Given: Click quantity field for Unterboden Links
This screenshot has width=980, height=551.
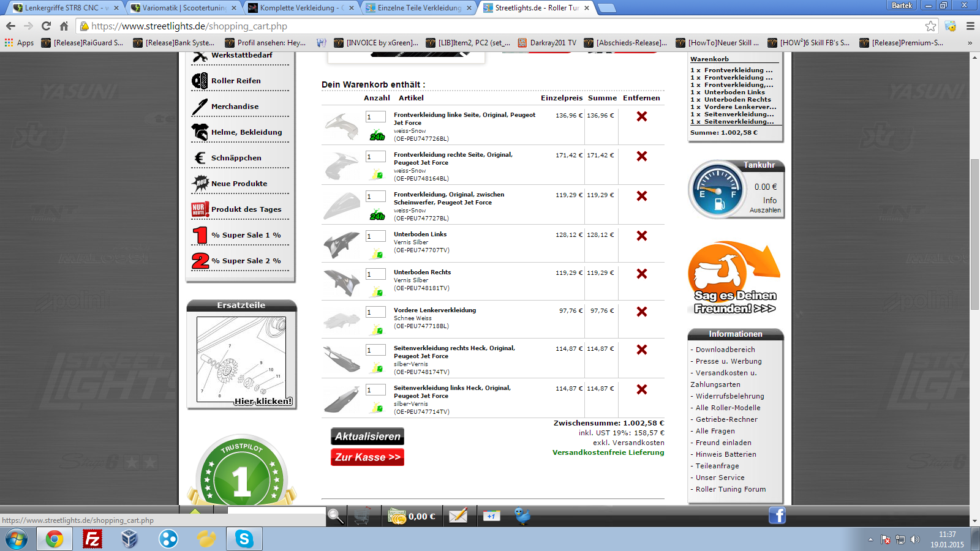Looking at the screenshot, I should 375,236.
